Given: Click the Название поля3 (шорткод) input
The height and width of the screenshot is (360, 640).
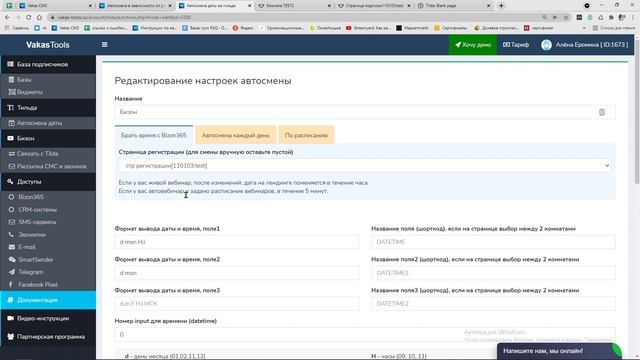Looking at the screenshot, I should [x=493, y=304].
